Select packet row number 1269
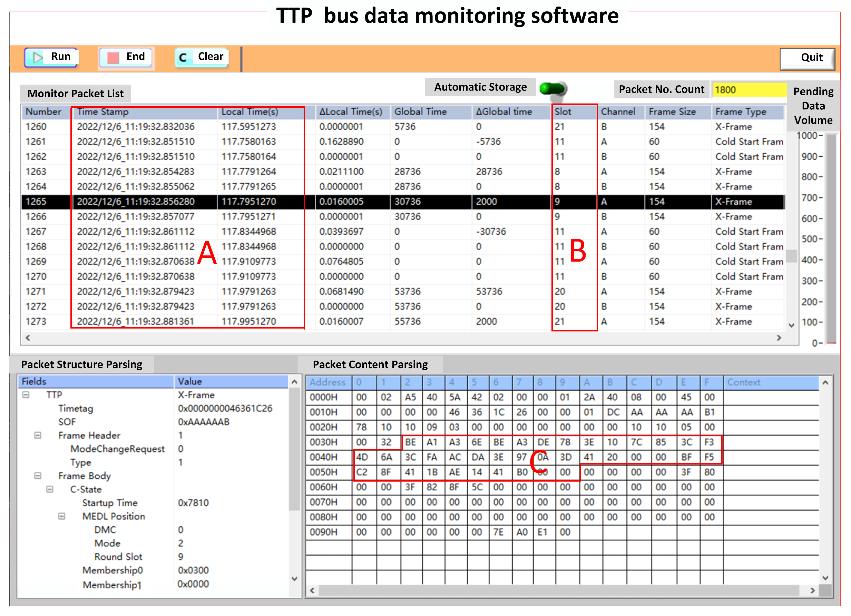This screenshot has height=616, width=851. 36,262
